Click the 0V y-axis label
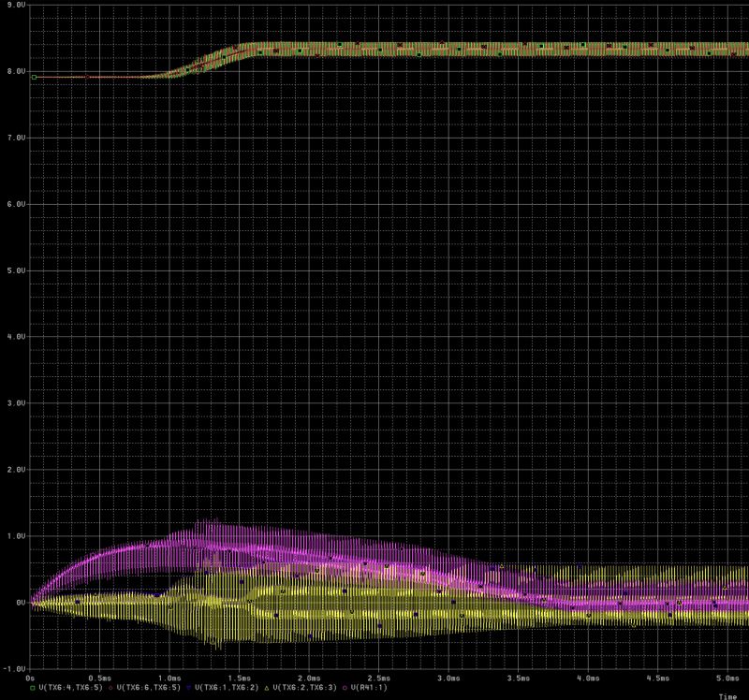Viewport: 749px width, 700px height. click(x=21, y=603)
